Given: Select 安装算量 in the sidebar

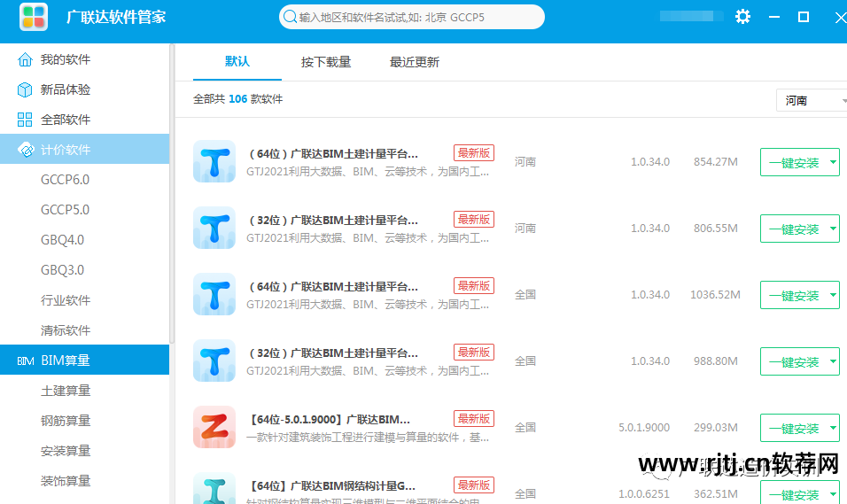Looking at the screenshot, I should (66, 451).
